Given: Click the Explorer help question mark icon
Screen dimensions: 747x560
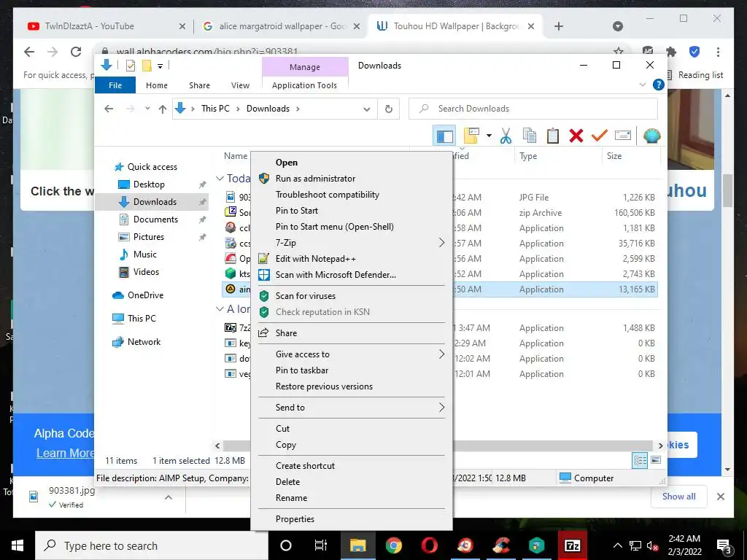Looking at the screenshot, I should point(659,85).
